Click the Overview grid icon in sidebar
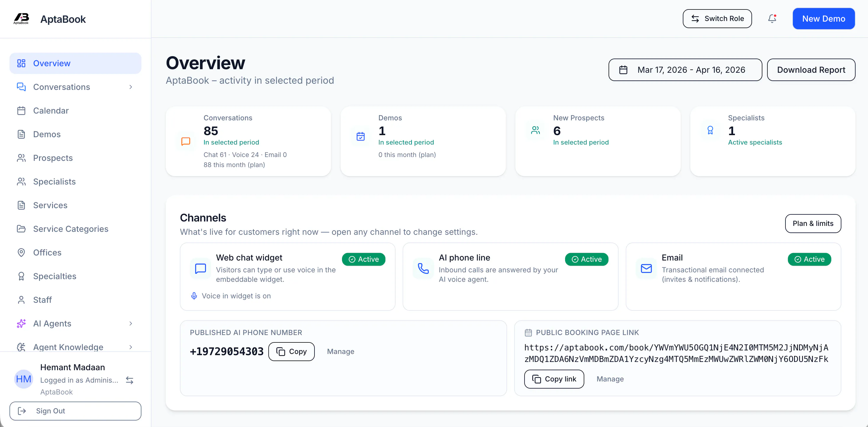 tap(21, 63)
